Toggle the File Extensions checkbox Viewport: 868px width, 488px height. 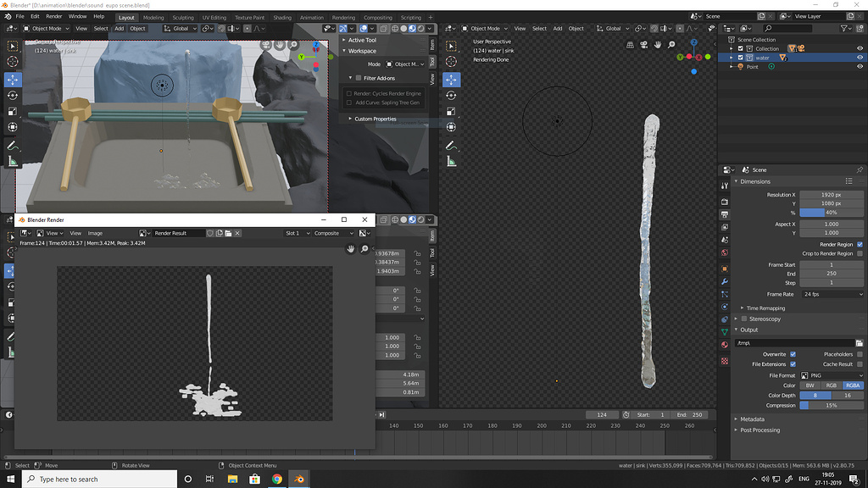793,364
